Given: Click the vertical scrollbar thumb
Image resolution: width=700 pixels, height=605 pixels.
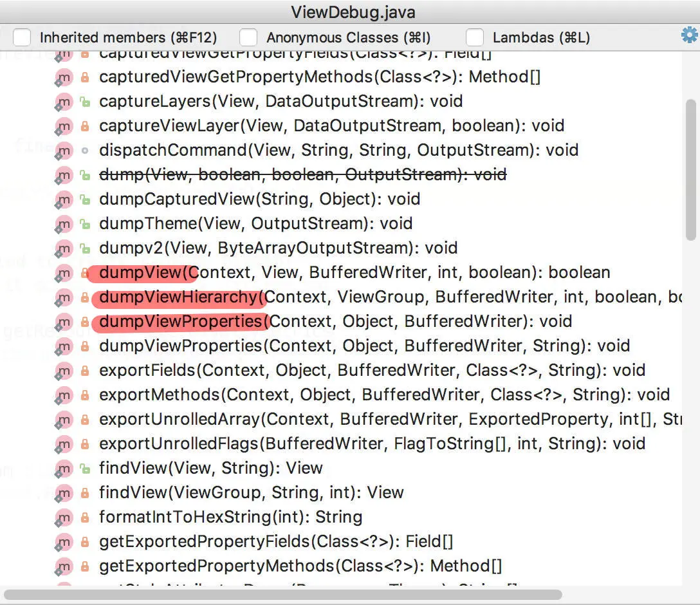Looking at the screenshot, I should (x=690, y=170).
